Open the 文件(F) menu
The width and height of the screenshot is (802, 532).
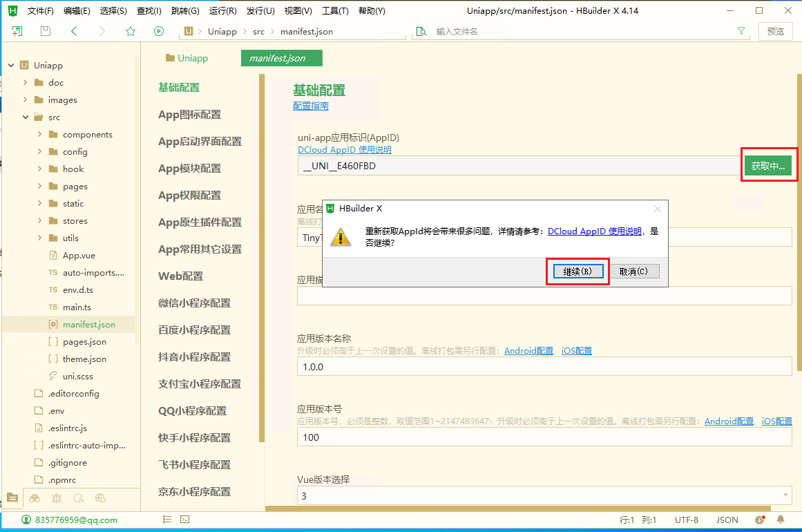[x=40, y=11]
